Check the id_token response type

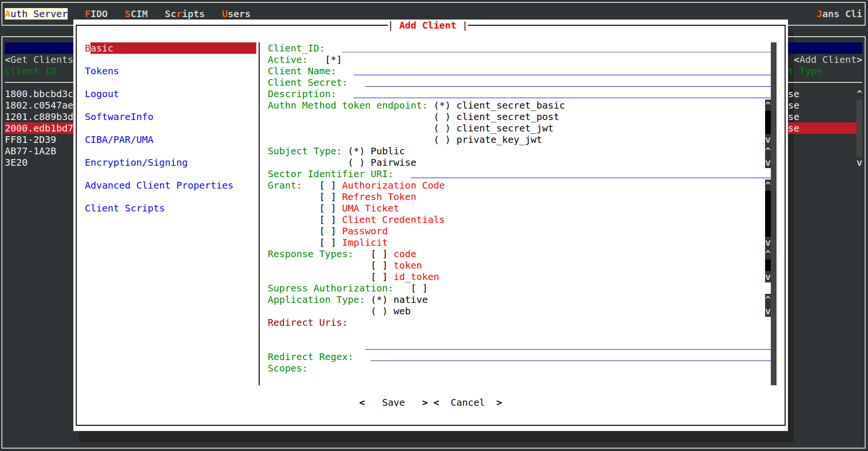click(379, 277)
